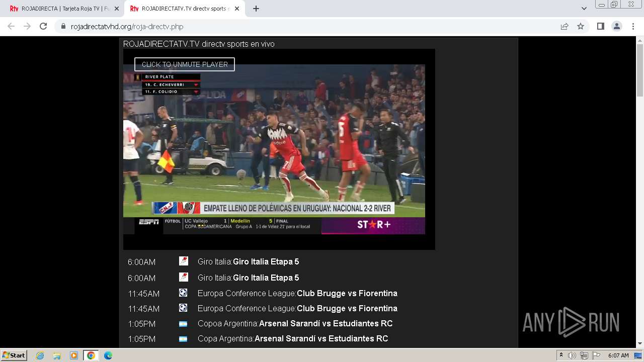
Task: Reload the current page
Action: (x=43, y=26)
